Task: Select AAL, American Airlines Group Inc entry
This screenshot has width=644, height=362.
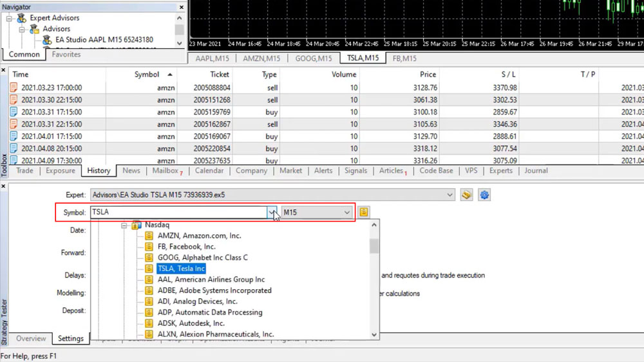Action: click(x=211, y=280)
